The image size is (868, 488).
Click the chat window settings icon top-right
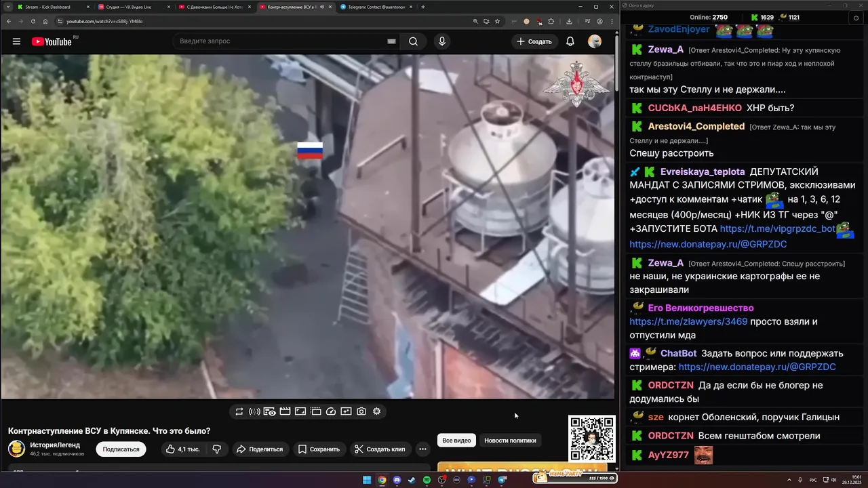pyautogui.click(x=856, y=18)
